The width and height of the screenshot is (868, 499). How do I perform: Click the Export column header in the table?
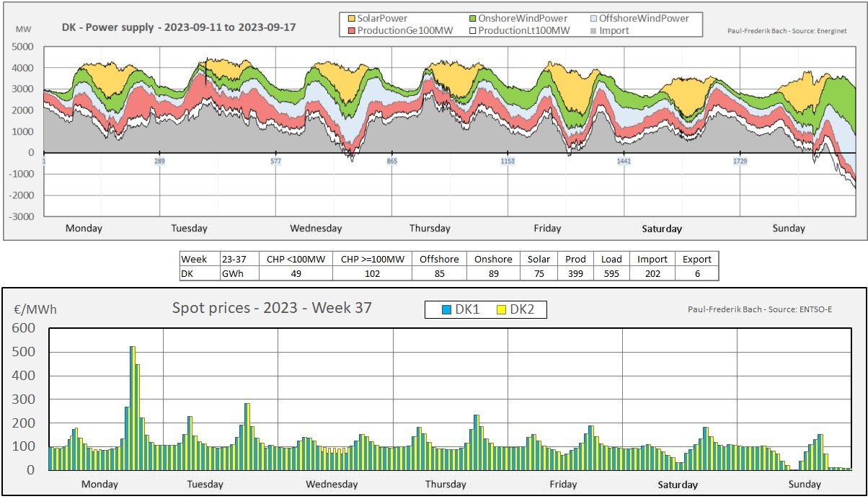[696, 259]
